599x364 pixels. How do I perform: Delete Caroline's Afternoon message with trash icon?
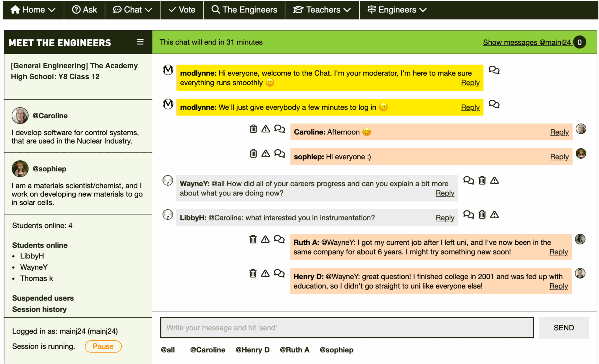coord(253,129)
